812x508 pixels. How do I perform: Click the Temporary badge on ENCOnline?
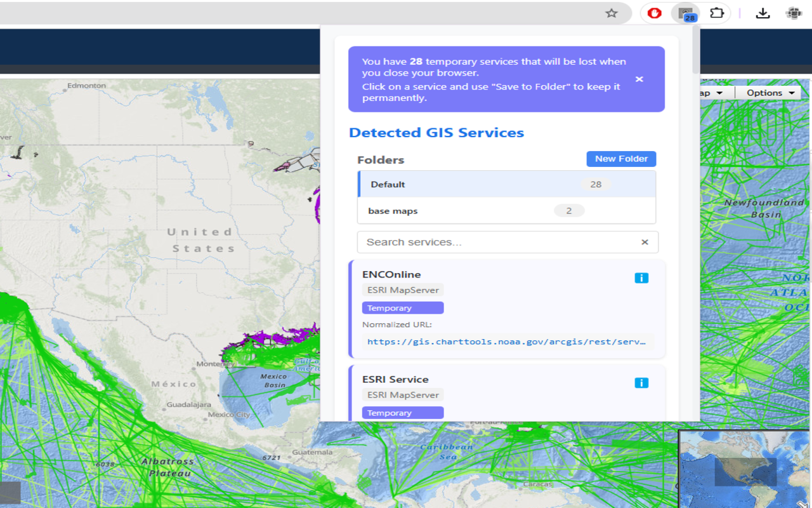(403, 308)
